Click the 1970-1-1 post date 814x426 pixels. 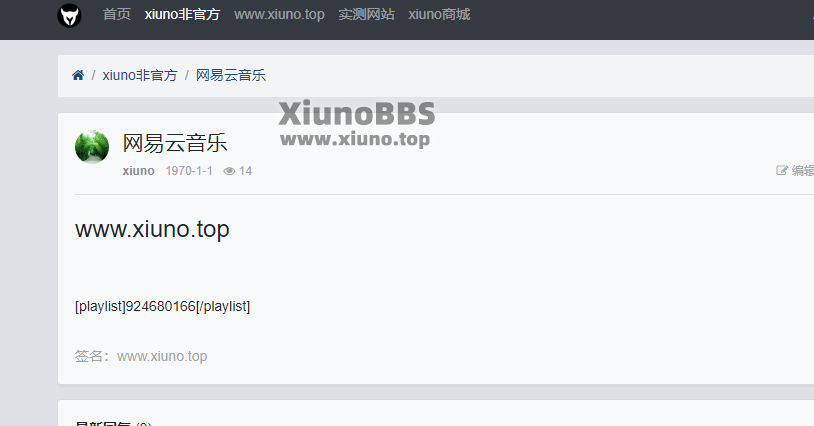pyautogui.click(x=189, y=171)
